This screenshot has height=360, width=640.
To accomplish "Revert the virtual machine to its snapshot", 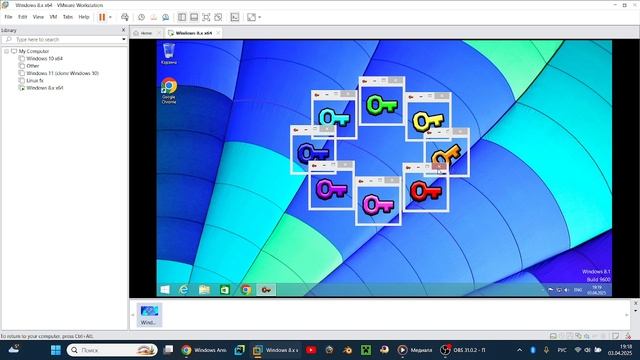I will click(153, 17).
